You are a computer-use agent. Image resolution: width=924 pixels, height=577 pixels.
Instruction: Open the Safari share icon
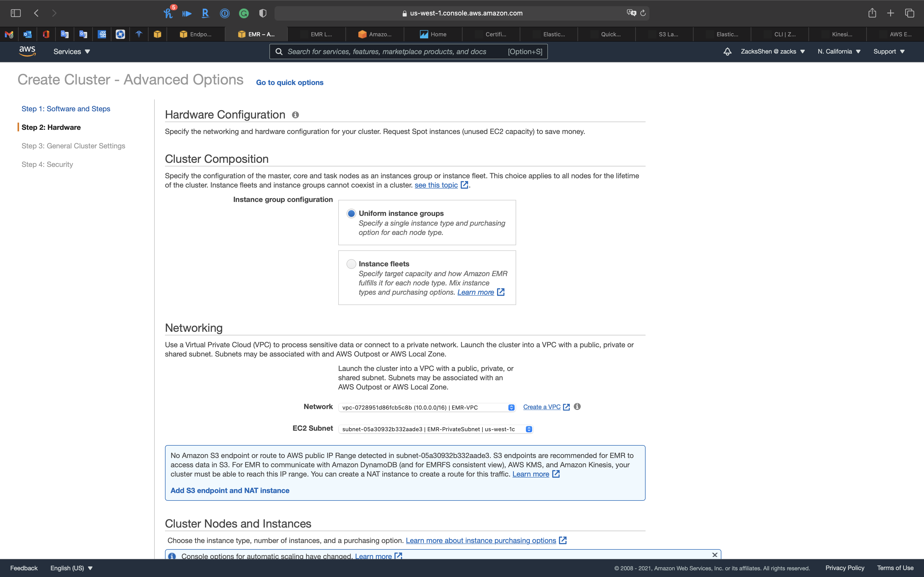[872, 13]
